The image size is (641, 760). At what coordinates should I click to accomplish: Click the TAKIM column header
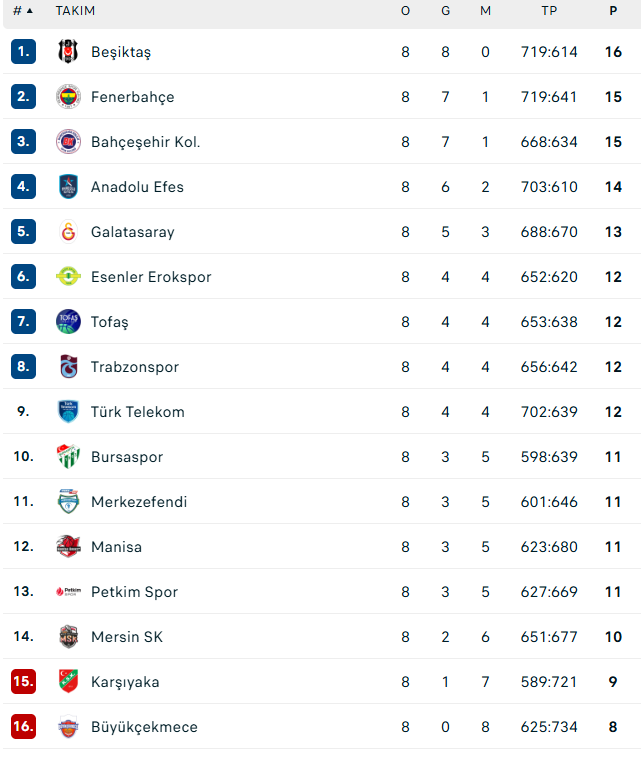pos(75,11)
